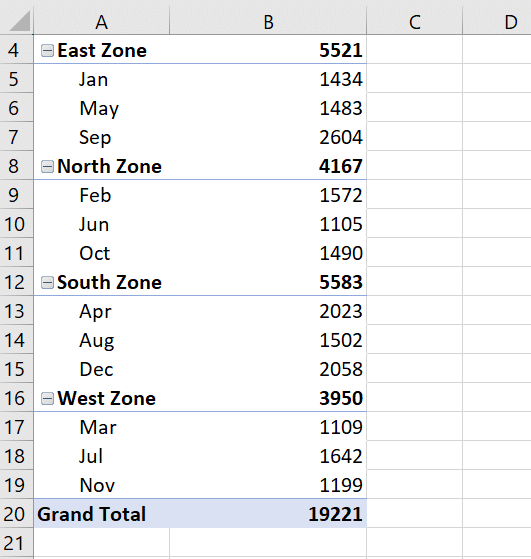531x559 pixels.
Task: Collapse the South Zone group
Action: [x=47, y=282]
